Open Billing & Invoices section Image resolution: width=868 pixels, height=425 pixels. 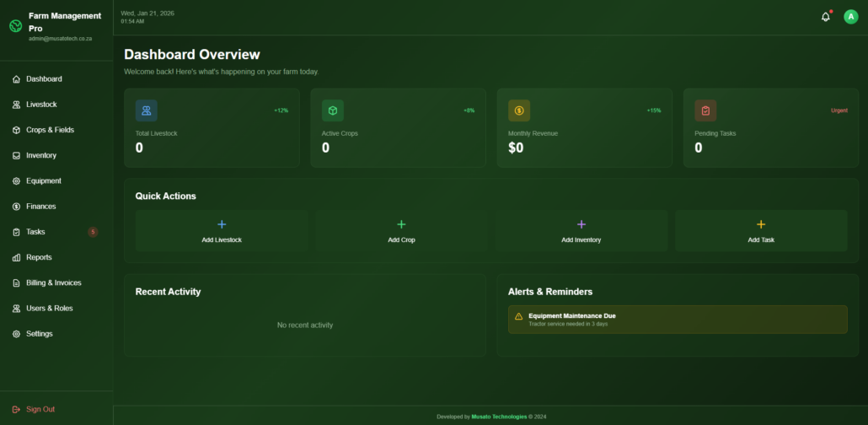tap(53, 282)
